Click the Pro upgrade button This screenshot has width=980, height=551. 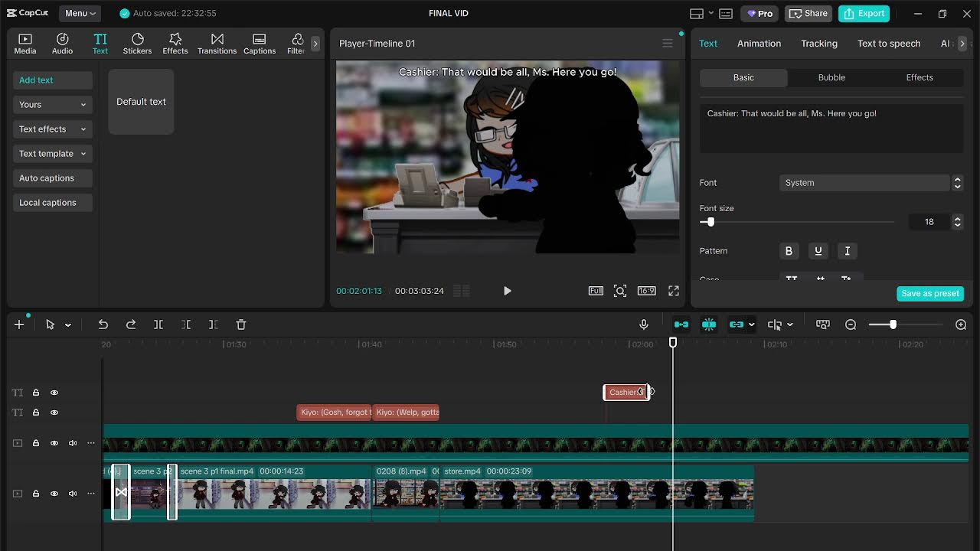759,13
